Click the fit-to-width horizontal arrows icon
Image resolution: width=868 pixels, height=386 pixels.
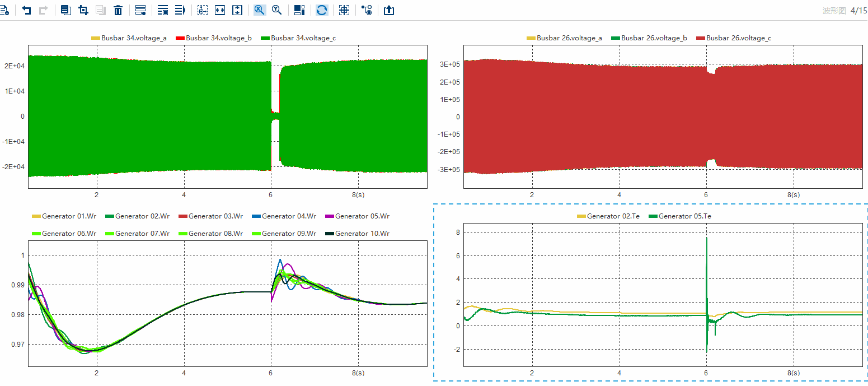pyautogui.click(x=220, y=10)
